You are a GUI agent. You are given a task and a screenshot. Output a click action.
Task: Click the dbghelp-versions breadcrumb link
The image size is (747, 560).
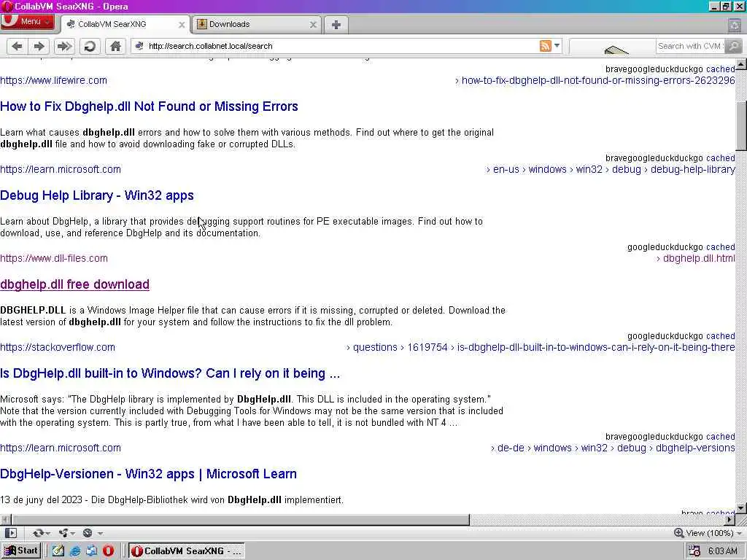tap(695, 448)
